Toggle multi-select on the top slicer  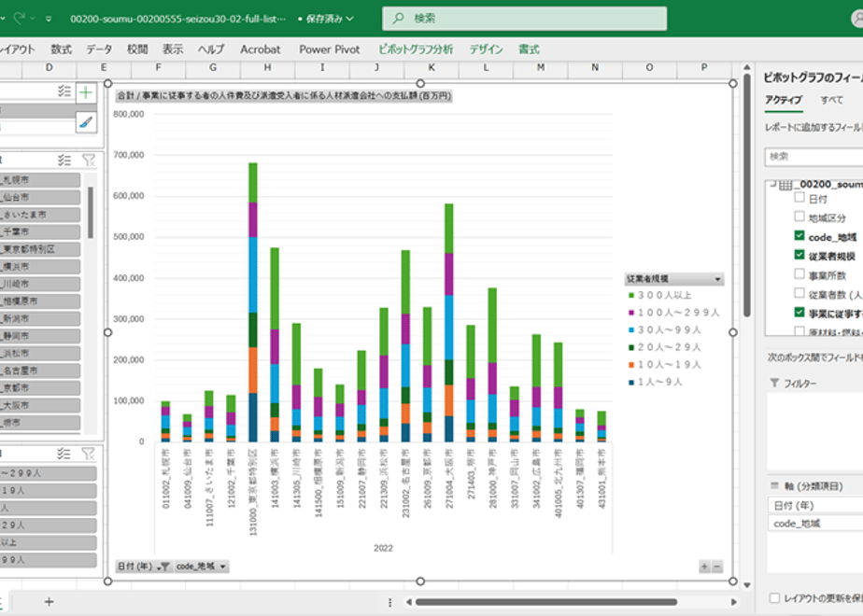click(x=64, y=91)
